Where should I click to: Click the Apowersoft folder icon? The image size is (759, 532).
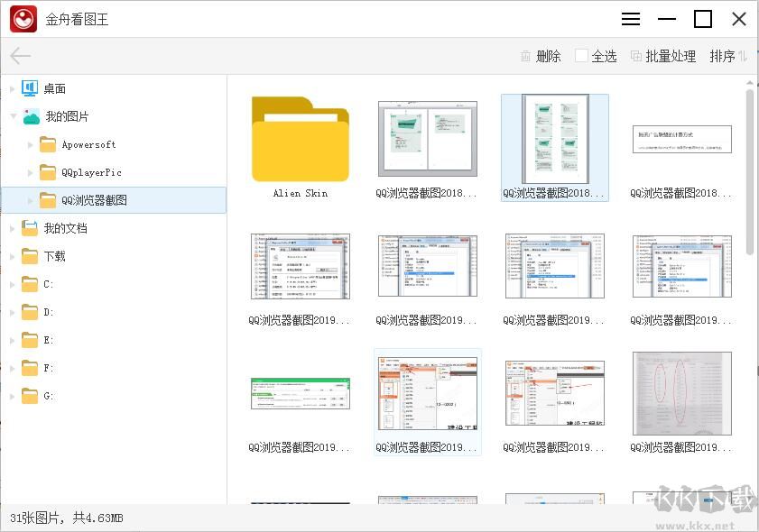(x=48, y=144)
